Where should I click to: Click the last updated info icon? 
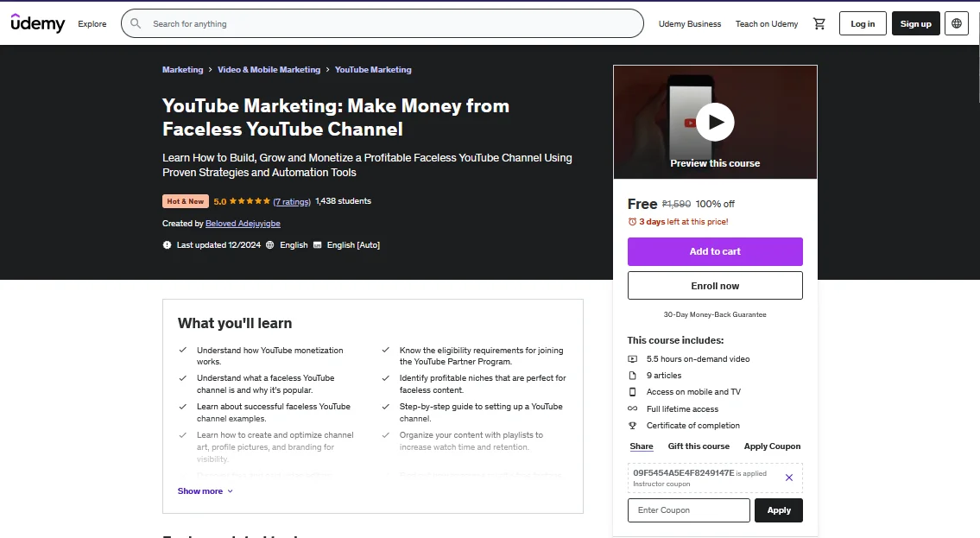click(167, 245)
